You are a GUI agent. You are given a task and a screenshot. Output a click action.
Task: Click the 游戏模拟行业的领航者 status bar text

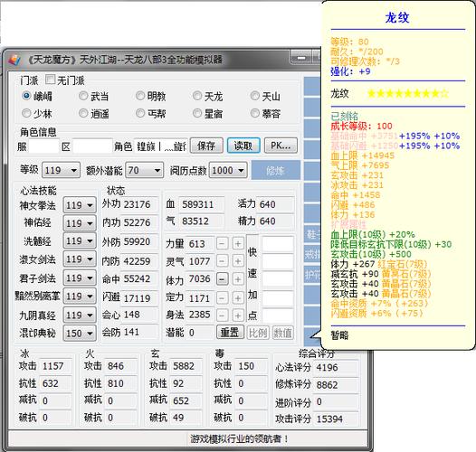[239, 438]
